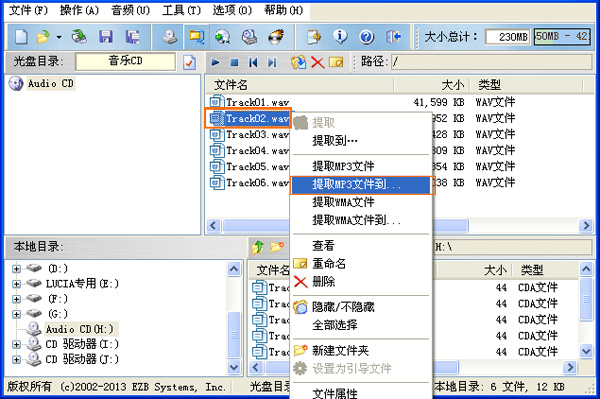Select Audio CD in disc tree
Viewport: 600px width, 399px height.
tap(51, 83)
